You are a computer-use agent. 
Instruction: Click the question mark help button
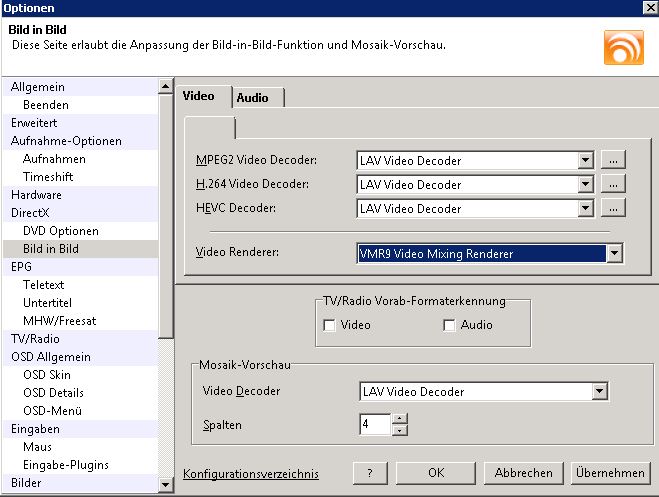pyautogui.click(x=369, y=473)
